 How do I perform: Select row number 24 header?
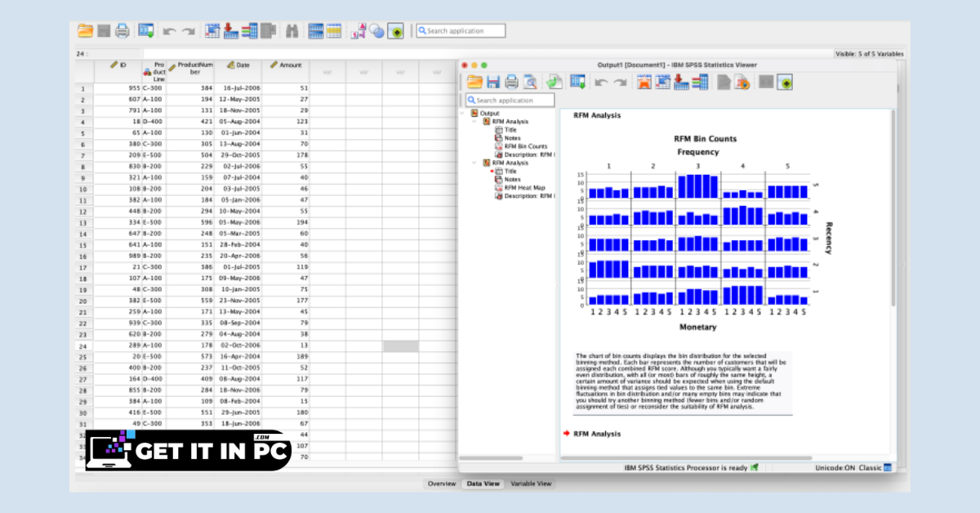[83, 346]
